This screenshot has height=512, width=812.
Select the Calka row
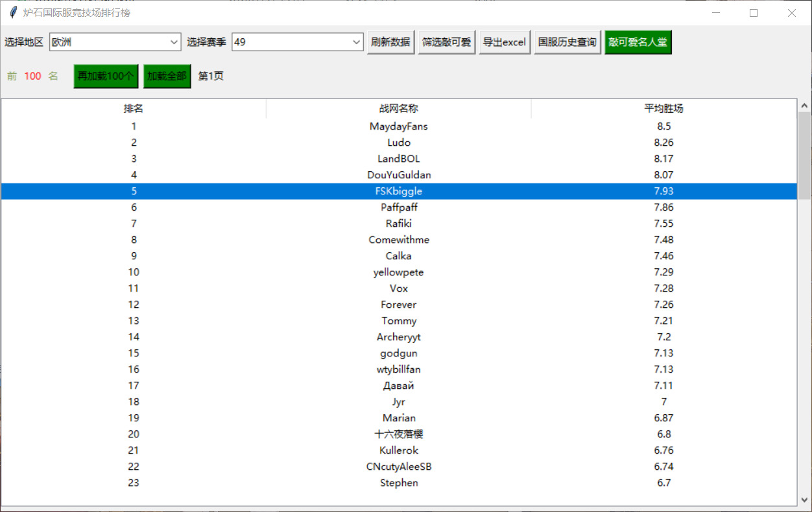pyautogui.click(x=399, y=256)
